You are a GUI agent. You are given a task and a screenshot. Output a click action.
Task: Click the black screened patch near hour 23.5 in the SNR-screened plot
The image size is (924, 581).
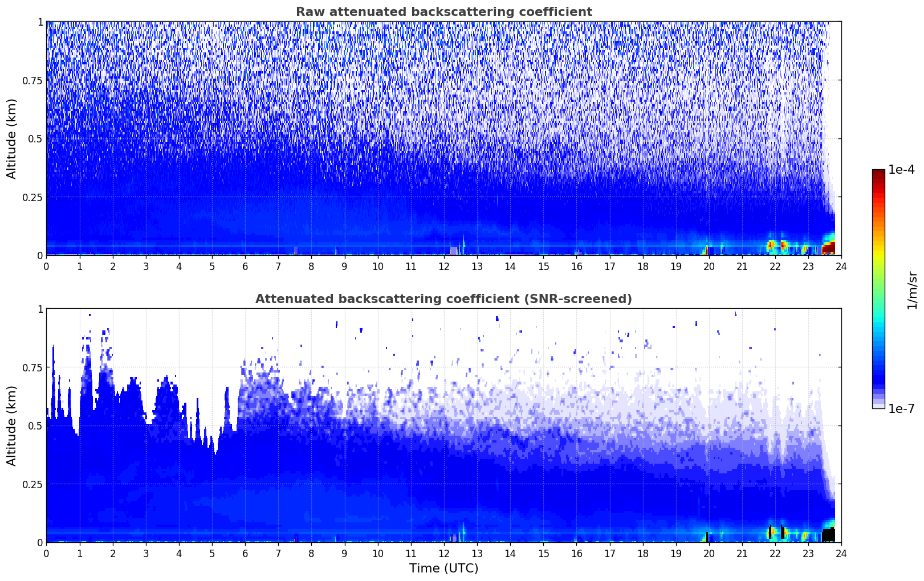tap(828, 535)
